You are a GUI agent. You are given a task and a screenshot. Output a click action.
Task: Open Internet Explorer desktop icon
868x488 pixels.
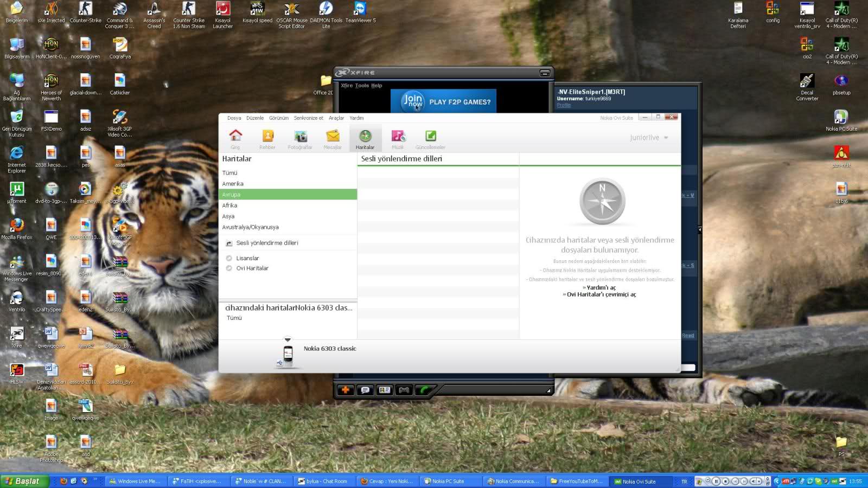coord(17,159)
